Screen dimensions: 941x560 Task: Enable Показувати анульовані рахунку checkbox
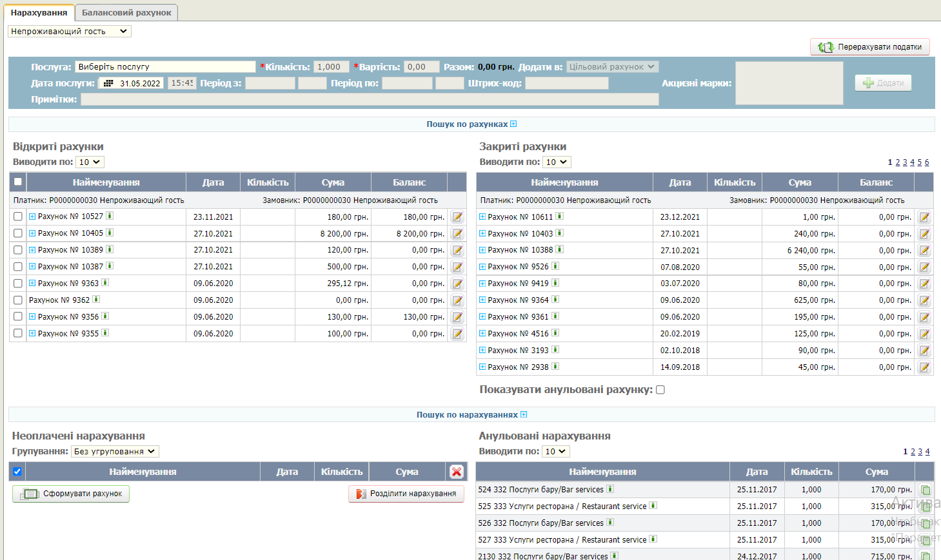660,390
